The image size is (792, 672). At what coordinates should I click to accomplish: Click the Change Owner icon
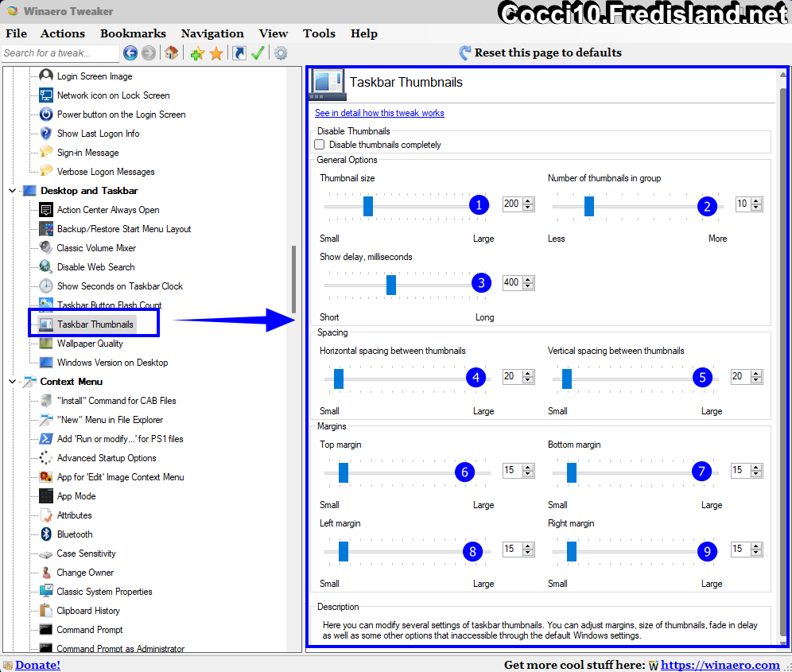click(46, 573)
